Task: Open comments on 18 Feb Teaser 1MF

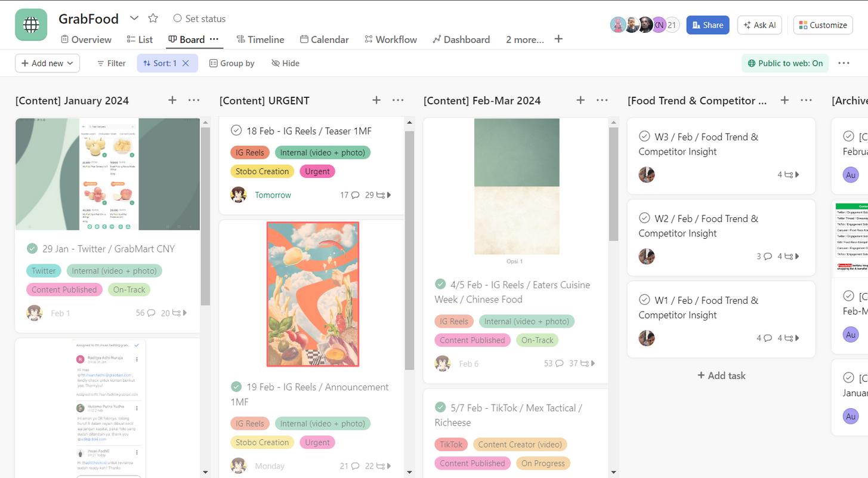Action: [350, 195]
